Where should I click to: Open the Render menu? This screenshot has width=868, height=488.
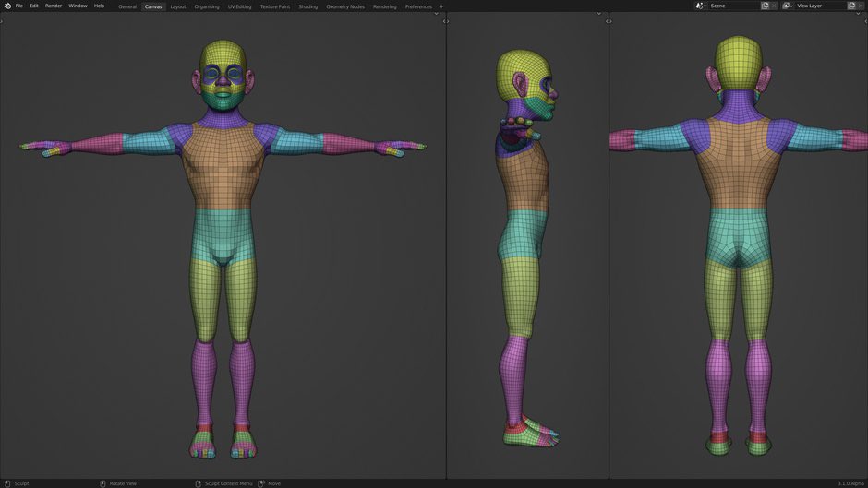54,6
